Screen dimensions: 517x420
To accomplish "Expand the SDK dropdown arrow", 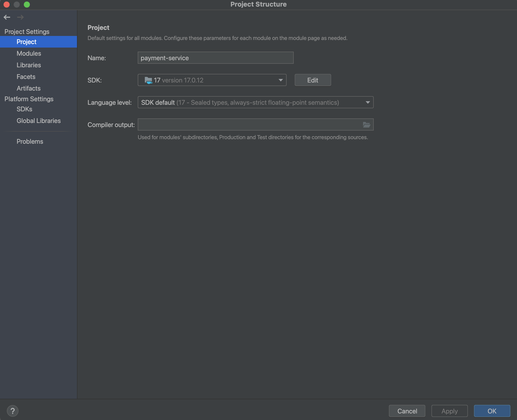I will click(x=281, y=80).
